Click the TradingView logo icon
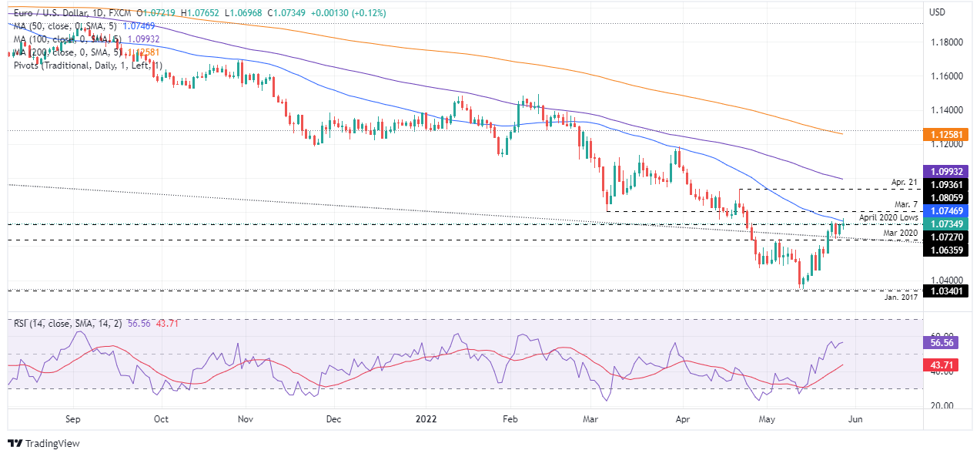Screen dimensions: 980x457 click(15, 444)
